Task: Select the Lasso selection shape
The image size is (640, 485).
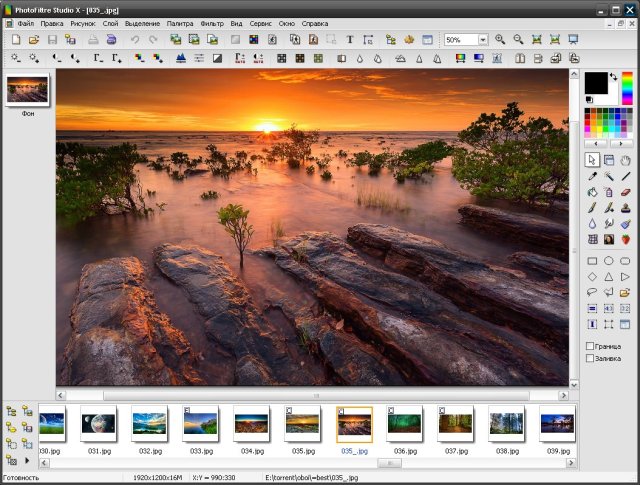Action: (x=592, y=292)
